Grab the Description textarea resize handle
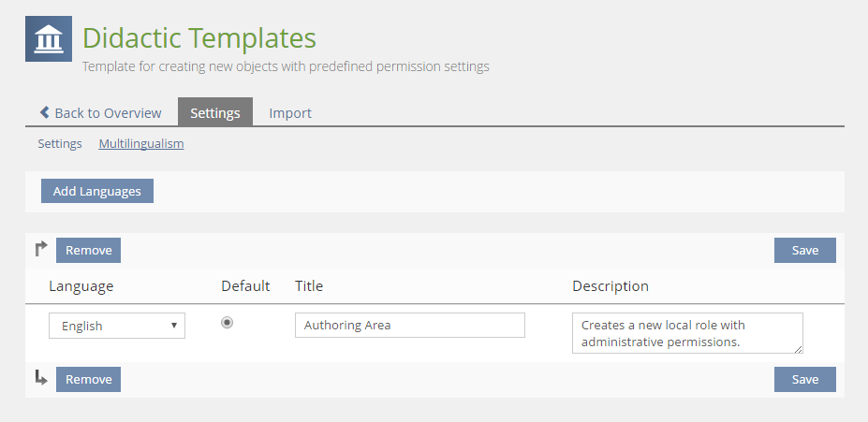The width and height of the screenshot is (868, 422). point(799,349)
